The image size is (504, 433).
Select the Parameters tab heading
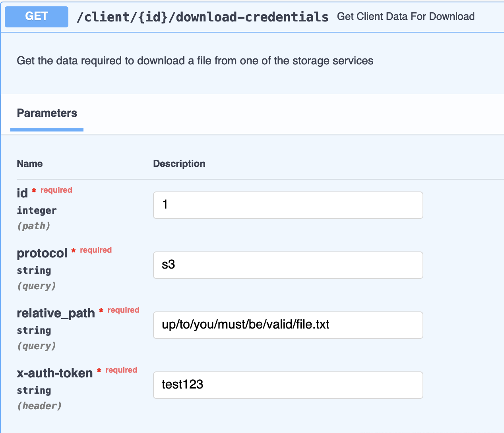tap(47, 113)
